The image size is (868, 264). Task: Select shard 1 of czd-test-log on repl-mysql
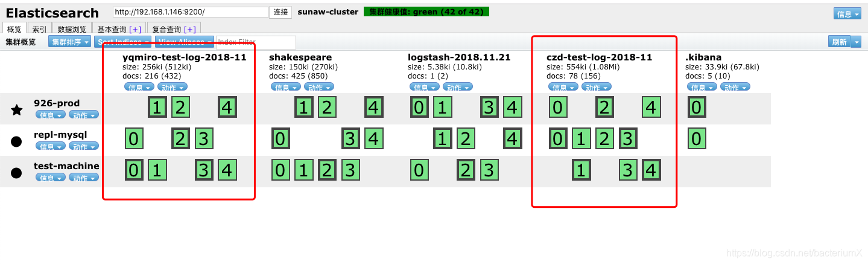(581, 140)
